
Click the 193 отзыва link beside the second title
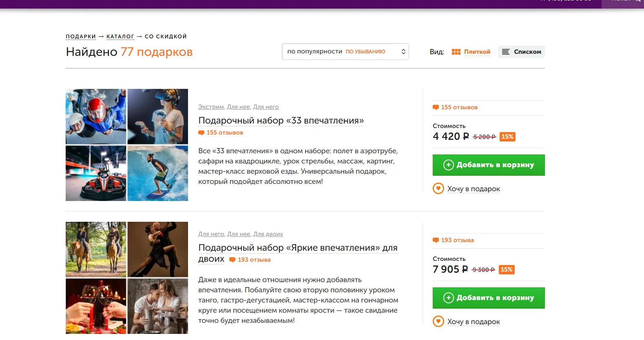click(x=250, y=260)
